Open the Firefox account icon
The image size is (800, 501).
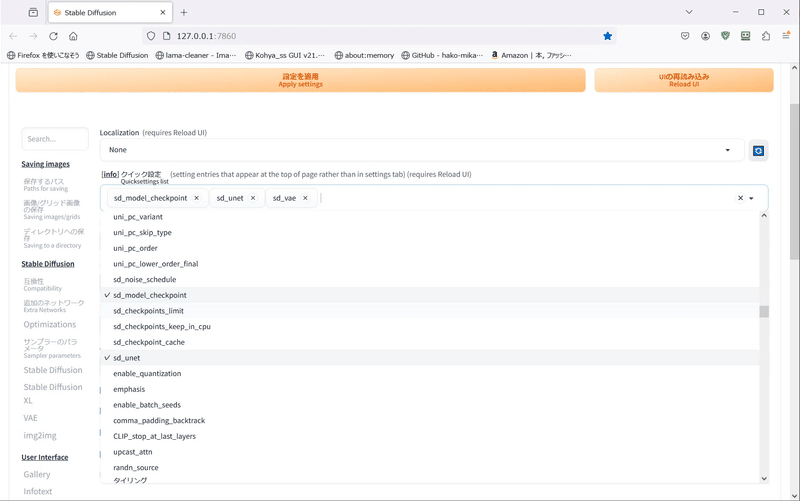click(x=705, y=36)
